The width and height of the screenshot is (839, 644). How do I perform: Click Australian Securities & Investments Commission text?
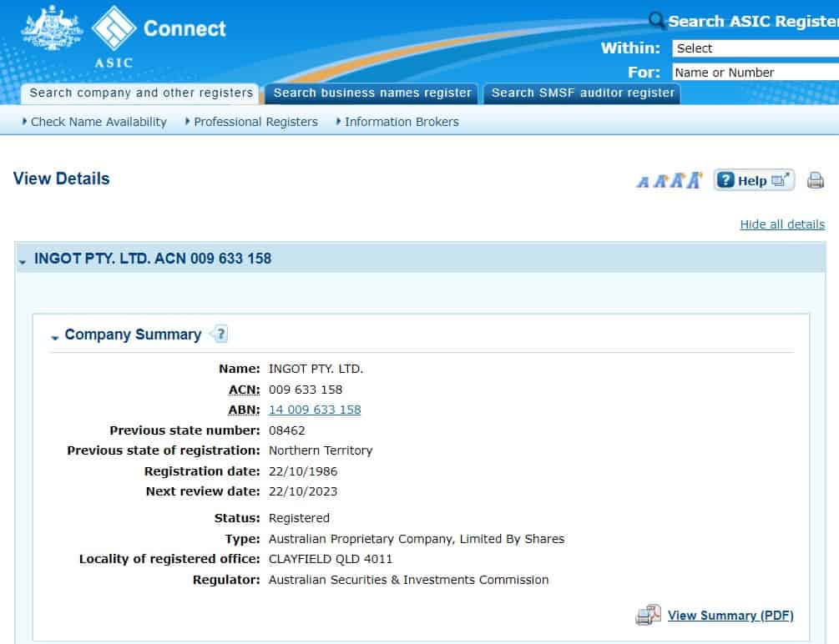tap(408, 580)
